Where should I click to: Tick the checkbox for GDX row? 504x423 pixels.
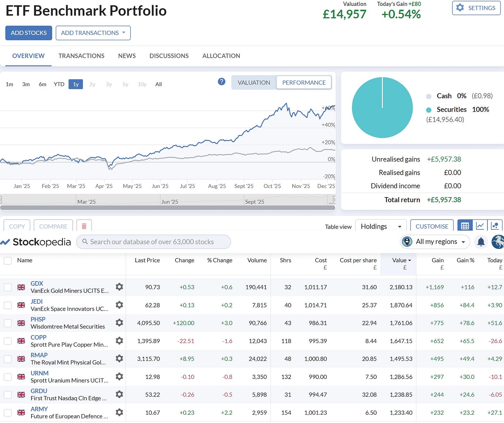(x=8, y=287)
